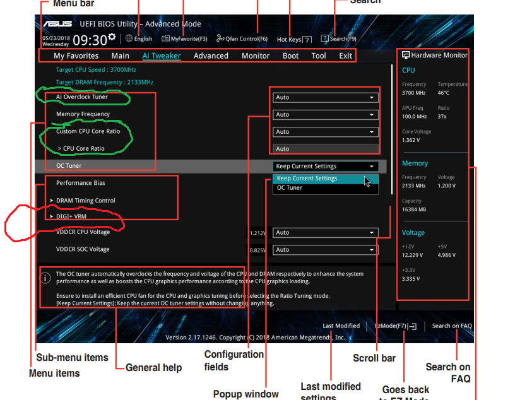Select the Exit menu
The width and height of the screenshot is (532, 400).
(345, 56)
